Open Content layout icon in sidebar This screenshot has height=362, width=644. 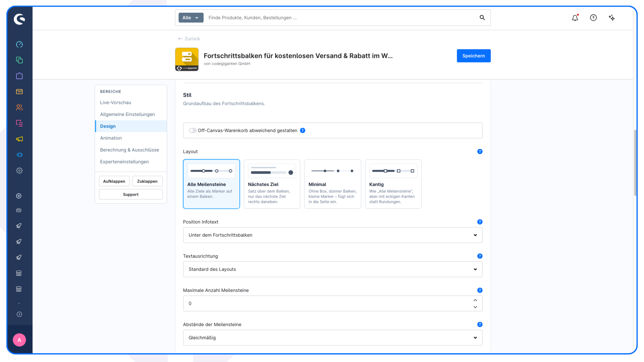pos(19,123)
